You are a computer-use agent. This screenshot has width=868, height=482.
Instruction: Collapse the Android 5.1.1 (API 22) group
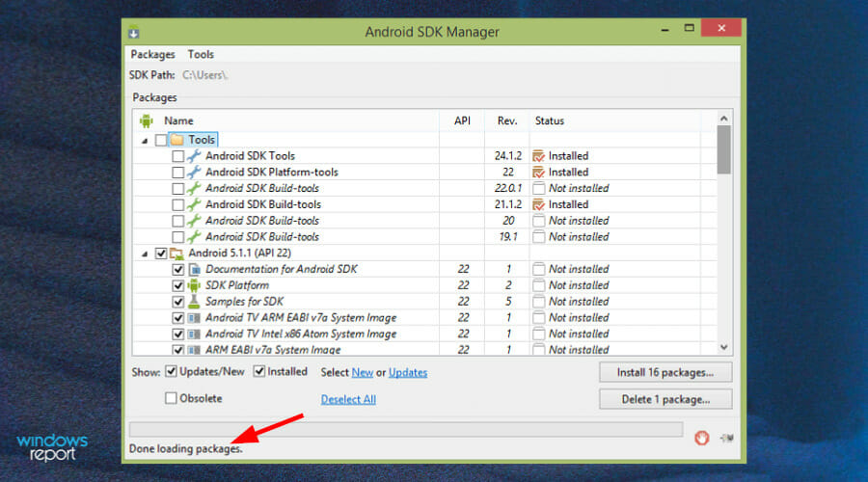[145, 254]
